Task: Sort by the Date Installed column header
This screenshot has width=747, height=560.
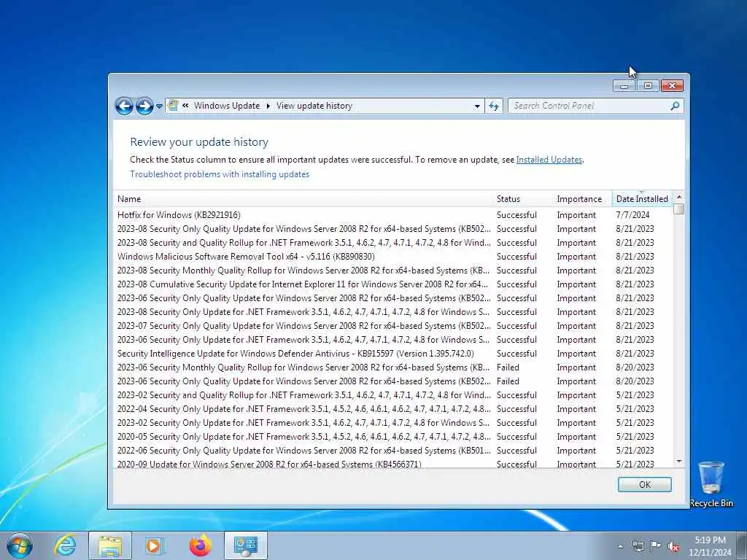Action: tap(642, 199)
